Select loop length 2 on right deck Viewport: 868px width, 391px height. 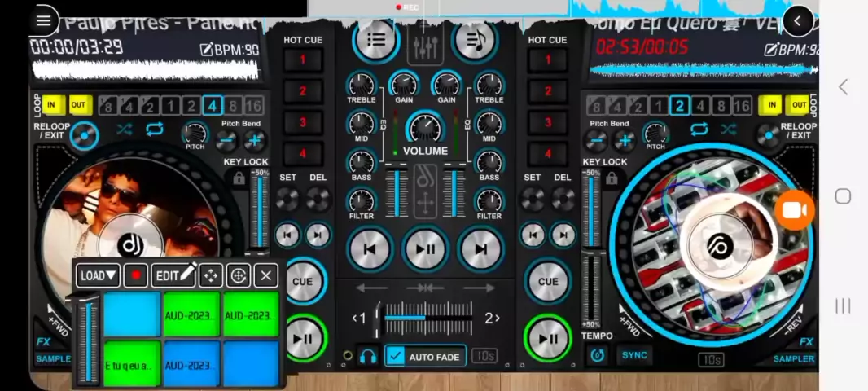coord(679,105)
